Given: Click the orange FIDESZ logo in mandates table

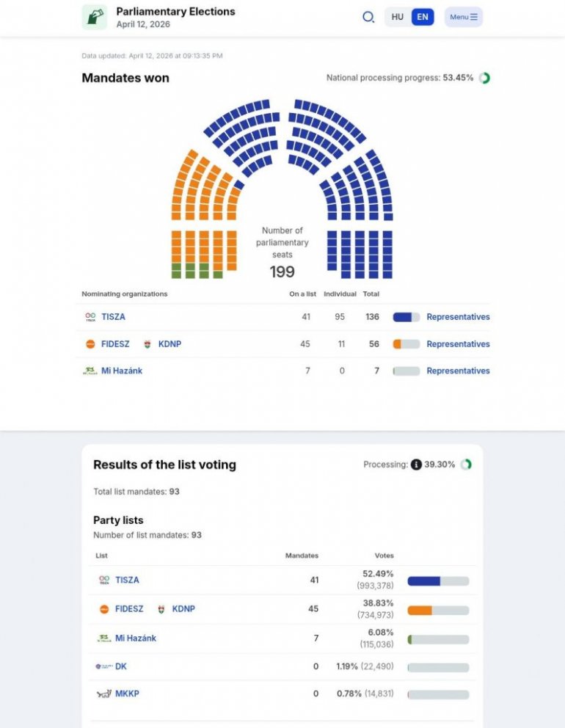Looking at the screenshot, I should (x=90, y=344).
